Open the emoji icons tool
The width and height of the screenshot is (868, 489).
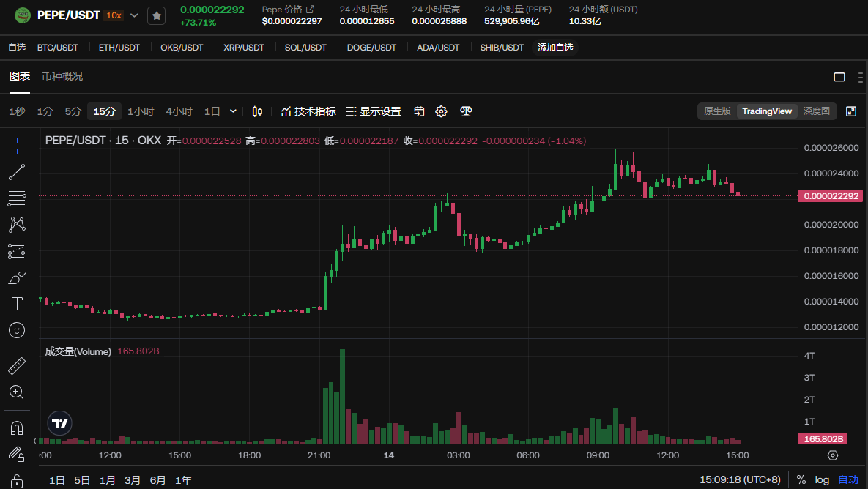[17, 330]
